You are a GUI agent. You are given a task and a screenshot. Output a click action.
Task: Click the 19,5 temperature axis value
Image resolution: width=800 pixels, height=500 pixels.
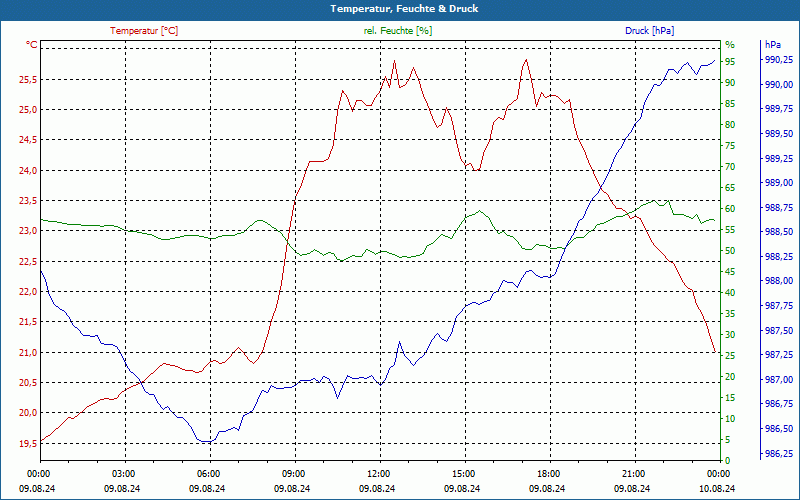(29, 443)
